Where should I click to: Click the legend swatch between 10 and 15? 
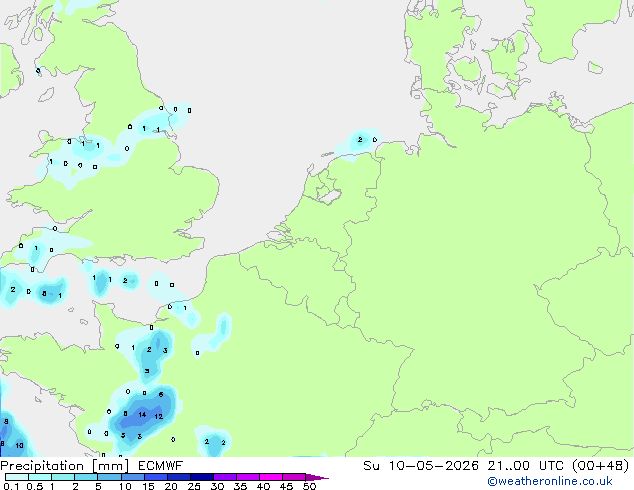(x=132, y=477)
